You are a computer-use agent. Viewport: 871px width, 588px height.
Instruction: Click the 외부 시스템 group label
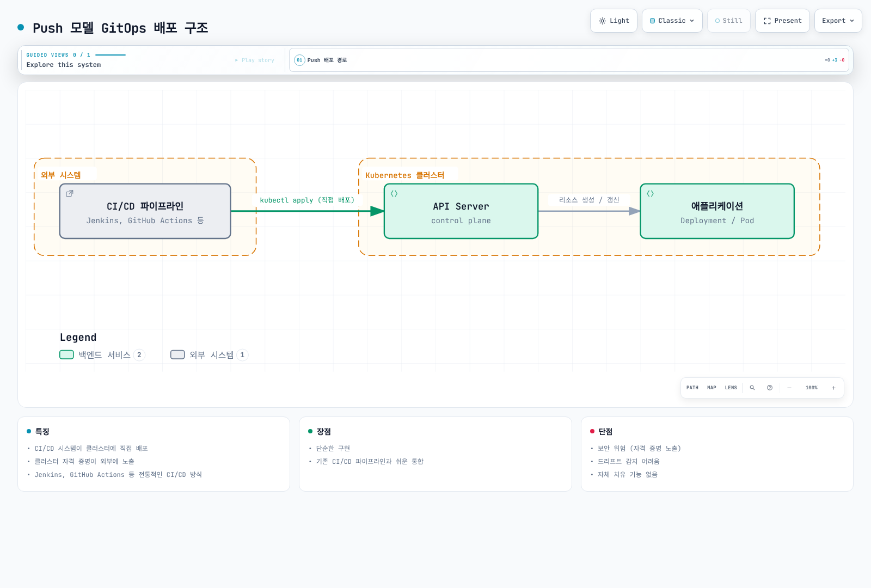click(x=61, y=175)
